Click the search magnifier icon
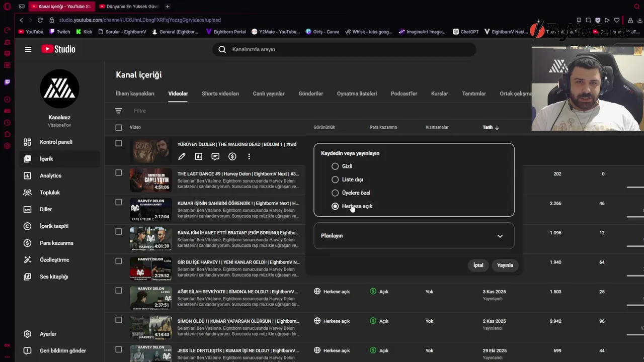The width and height of the screenshot is (644, 362). pos(222,49)
